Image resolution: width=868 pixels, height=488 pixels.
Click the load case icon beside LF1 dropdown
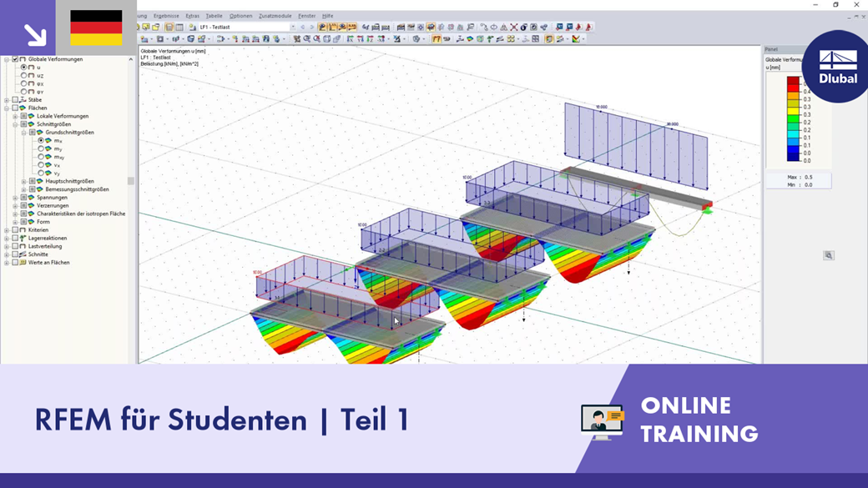click(x=193, y=27)
